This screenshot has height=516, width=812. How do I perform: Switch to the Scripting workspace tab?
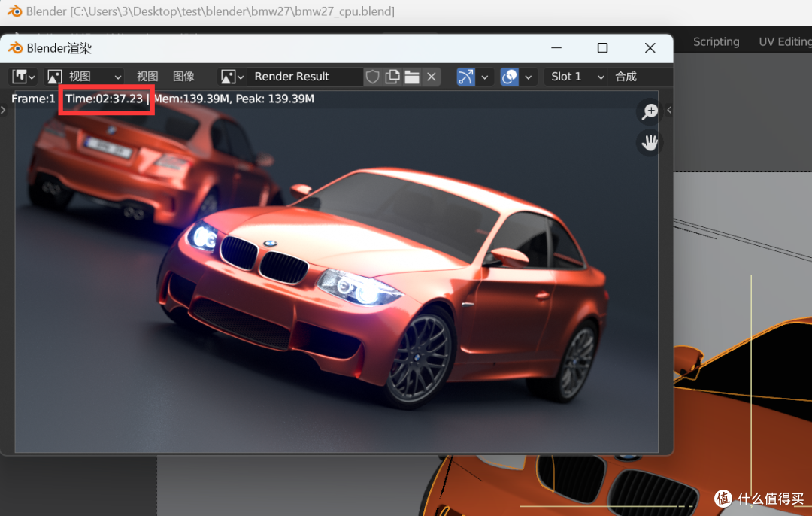(717, 41)
